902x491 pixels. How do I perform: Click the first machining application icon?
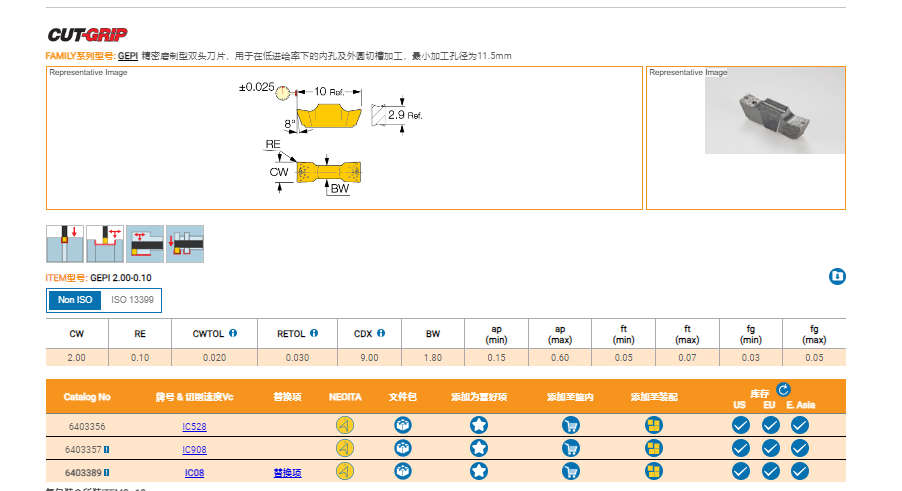(65, 244)
